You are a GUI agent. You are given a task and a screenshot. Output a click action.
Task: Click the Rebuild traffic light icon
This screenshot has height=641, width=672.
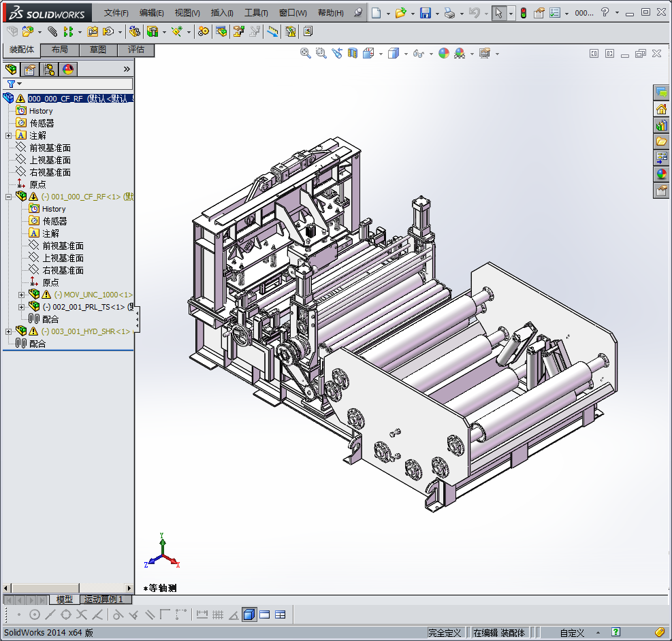(x=523, y=13)
